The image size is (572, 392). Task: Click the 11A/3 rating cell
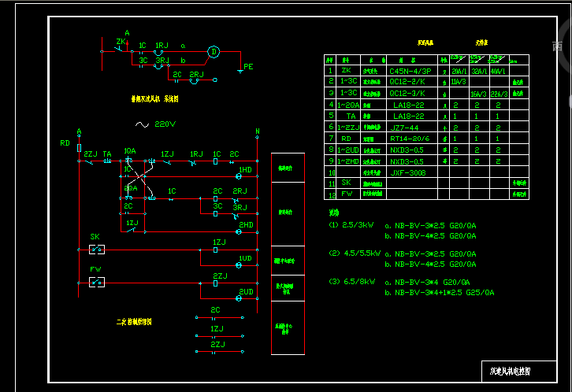pos(459,82)
